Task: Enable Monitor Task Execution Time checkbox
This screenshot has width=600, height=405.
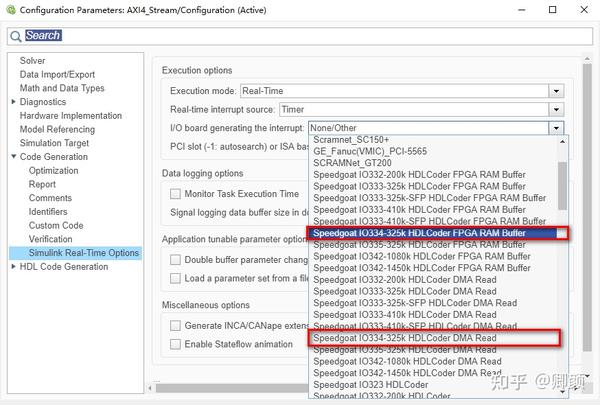Action: (176, 194)
